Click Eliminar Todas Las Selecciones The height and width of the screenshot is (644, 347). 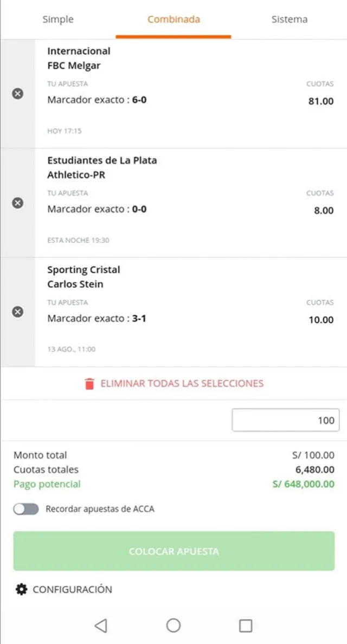pyautogui.click(x=183, y=383)
